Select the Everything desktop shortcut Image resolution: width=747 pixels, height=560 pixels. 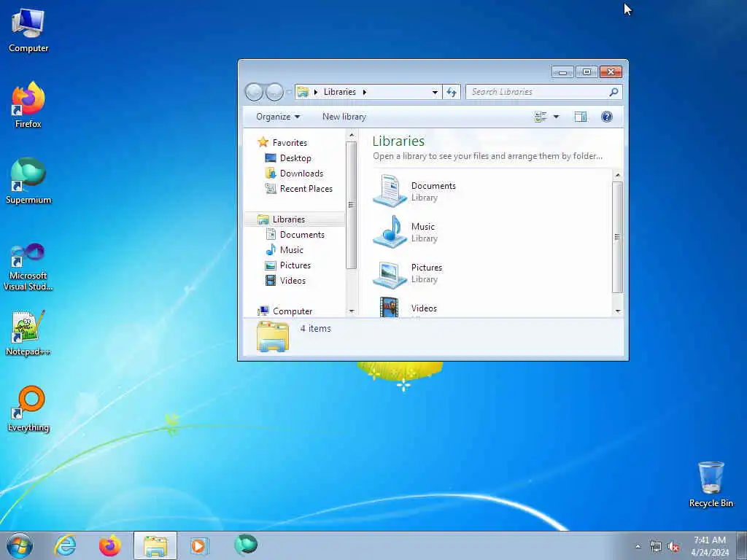[x=28, y=409]
